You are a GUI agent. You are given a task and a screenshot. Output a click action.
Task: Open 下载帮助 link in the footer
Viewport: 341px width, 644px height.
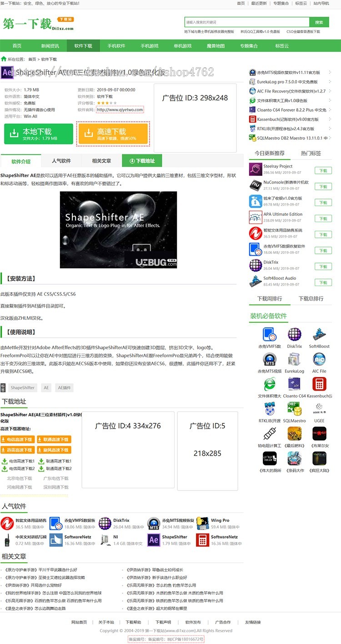pos(133,622)
